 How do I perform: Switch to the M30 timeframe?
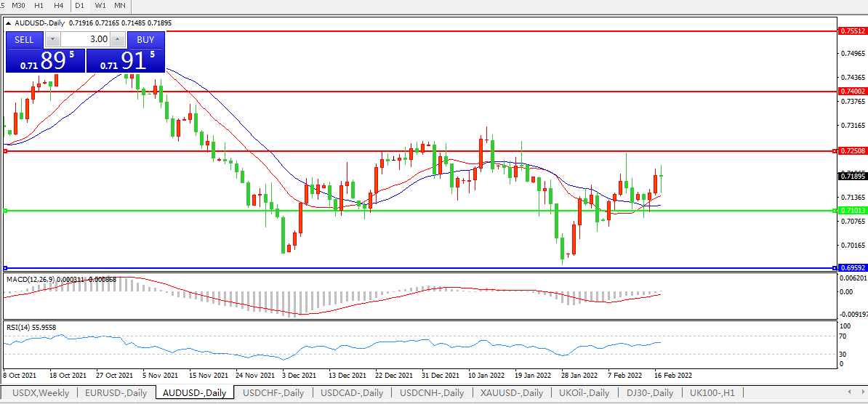coord(19,6)
